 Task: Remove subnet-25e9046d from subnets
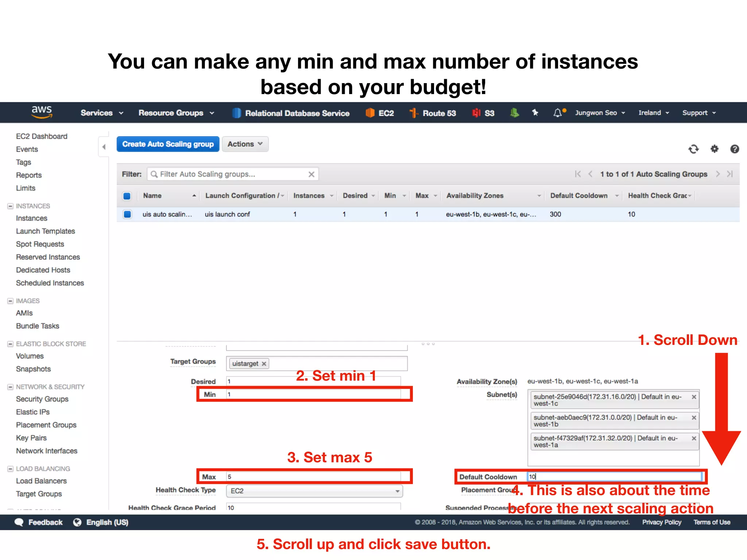tap(694, 397)
